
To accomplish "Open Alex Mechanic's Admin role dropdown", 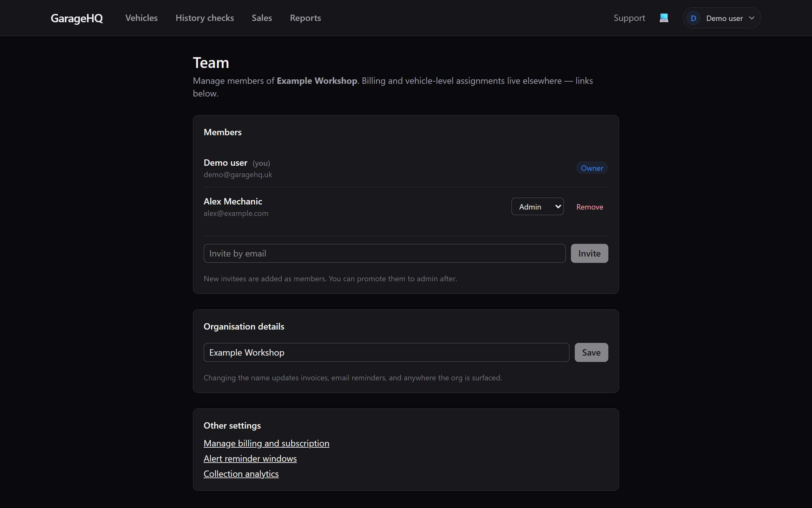I will (537, 207).
